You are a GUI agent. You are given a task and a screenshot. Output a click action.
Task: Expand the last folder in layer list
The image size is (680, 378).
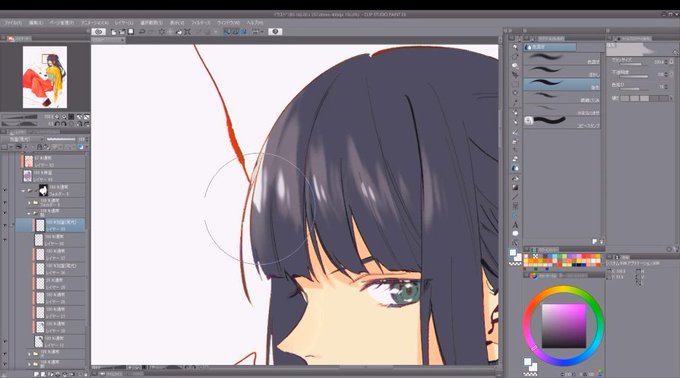[x=29, y=364]
